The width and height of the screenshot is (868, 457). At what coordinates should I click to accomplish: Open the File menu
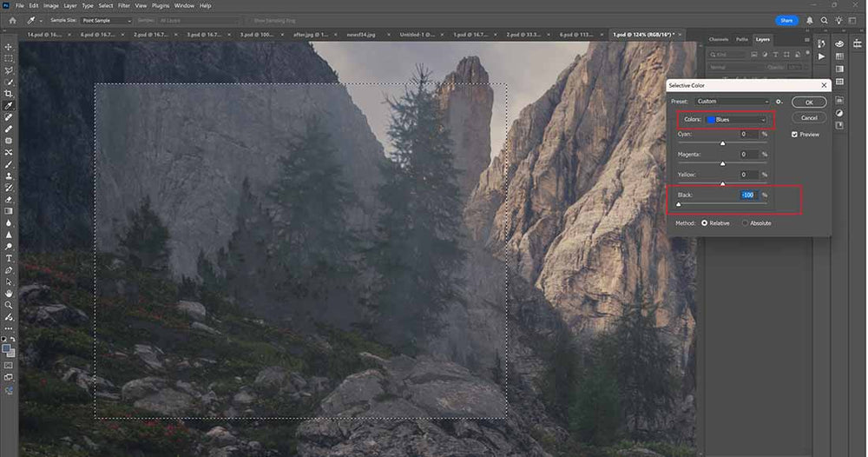[x=19, y=5]
